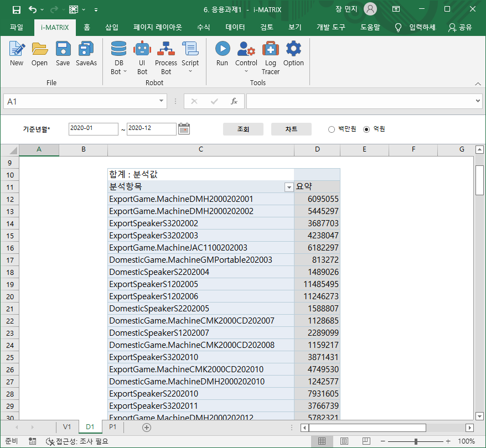Click the horizontal scrollbar thumb
The image size is (486, 448).
tap(368, 428)
